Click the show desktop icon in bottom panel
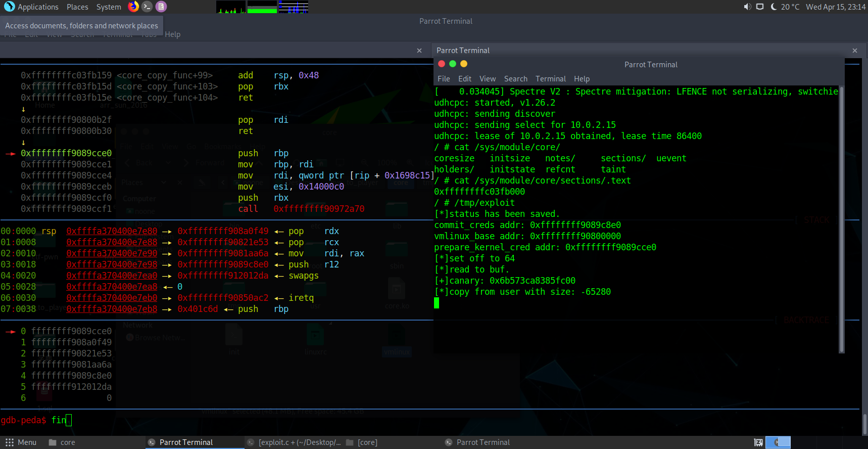The width and height of the screenshot is (868, 449). point(758,442)
